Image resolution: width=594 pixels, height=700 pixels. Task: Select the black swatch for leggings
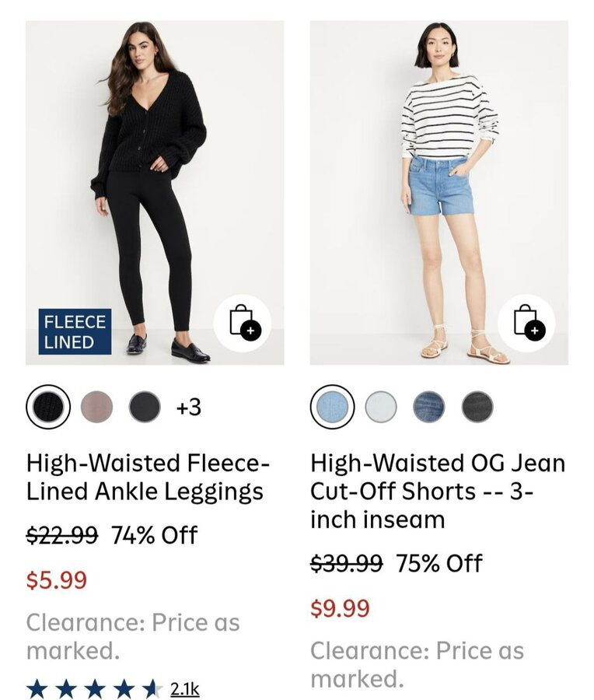(x=48, y=406)
